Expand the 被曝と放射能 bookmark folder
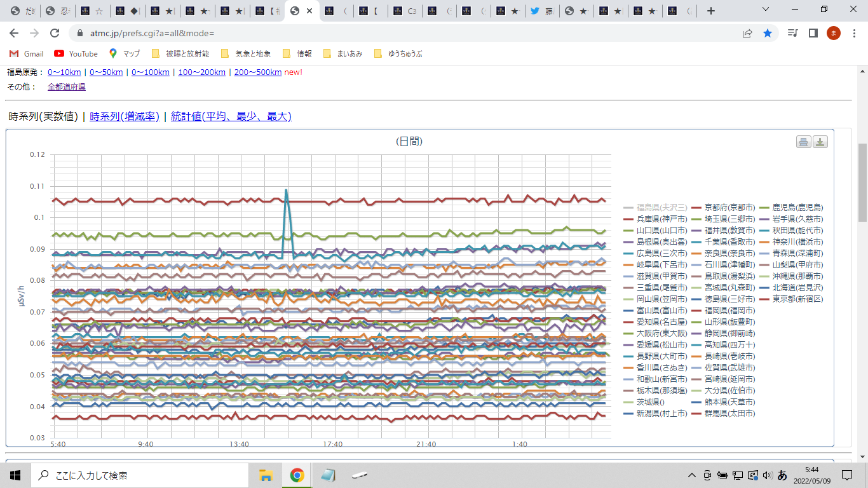 180,54
